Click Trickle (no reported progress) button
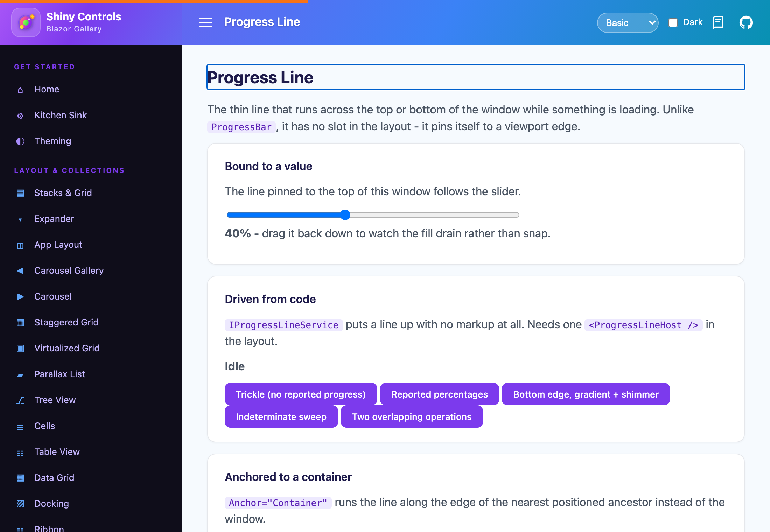 (301, 394)
